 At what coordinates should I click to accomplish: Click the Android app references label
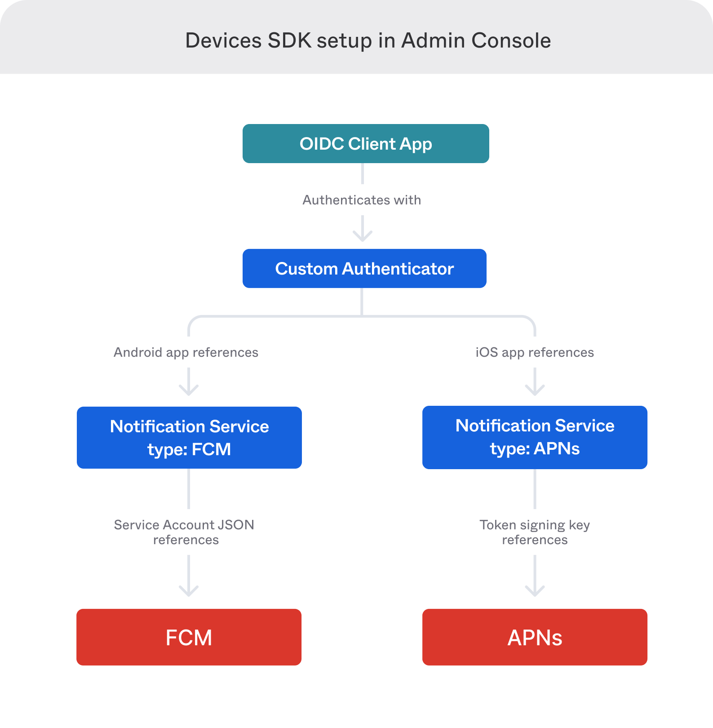186,352
